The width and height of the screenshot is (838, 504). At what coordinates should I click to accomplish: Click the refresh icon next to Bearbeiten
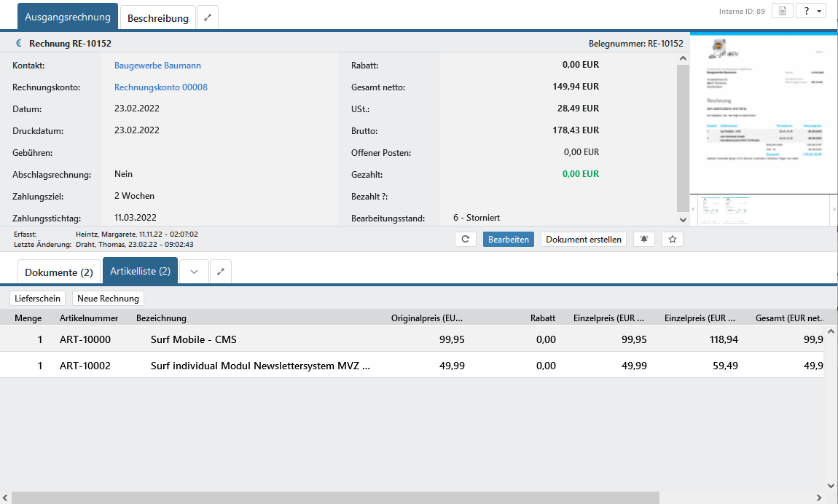coord(465,240)
